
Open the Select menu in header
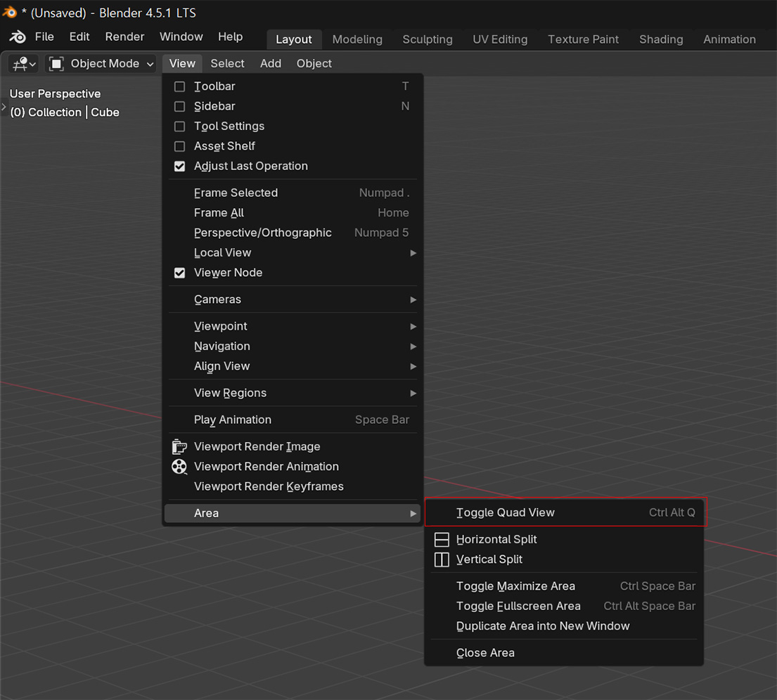227,63
